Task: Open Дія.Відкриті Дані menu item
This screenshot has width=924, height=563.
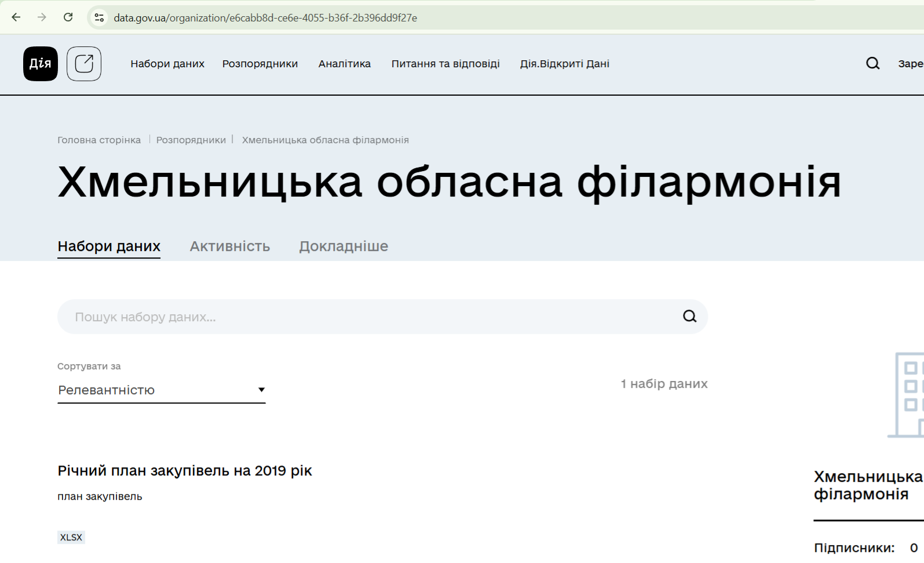Action: 565,64
